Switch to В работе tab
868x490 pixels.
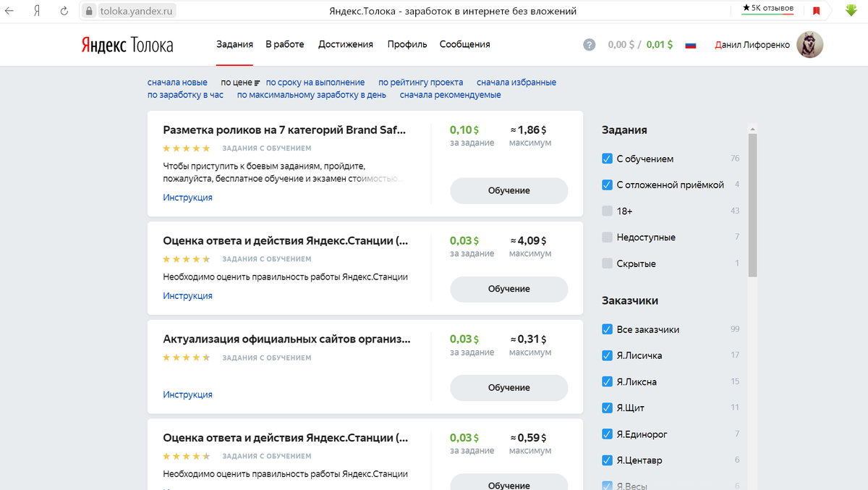(285, 44)
